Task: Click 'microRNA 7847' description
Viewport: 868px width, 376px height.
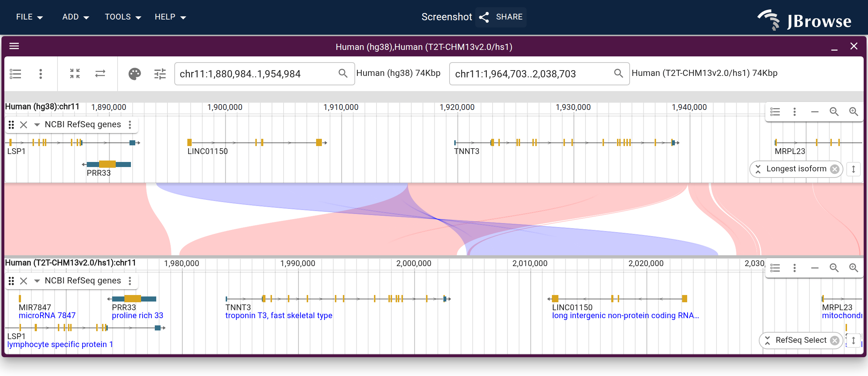Action: click(x=47, y=316)
